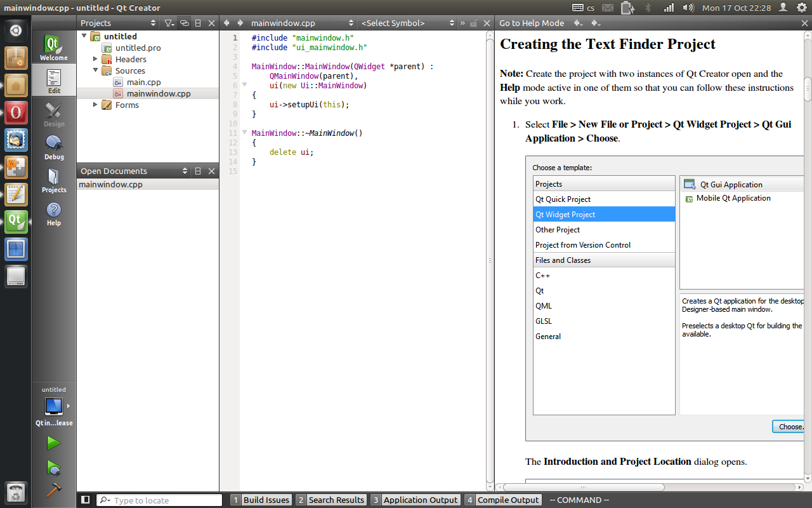Image resolution: width=812 pixels, height=508 pixels.
Task: Open the Search Results pane
Action: [x=331, y=500]
